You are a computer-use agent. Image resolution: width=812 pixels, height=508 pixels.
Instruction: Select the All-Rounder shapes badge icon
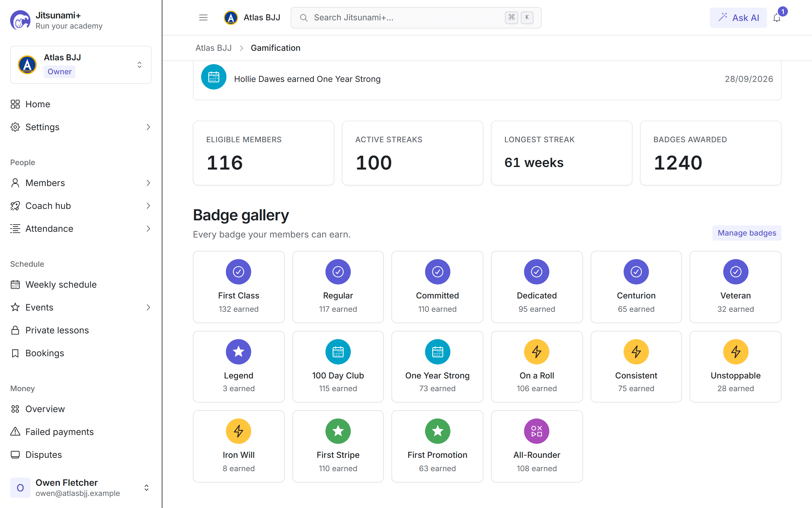[x=537, y=431]
